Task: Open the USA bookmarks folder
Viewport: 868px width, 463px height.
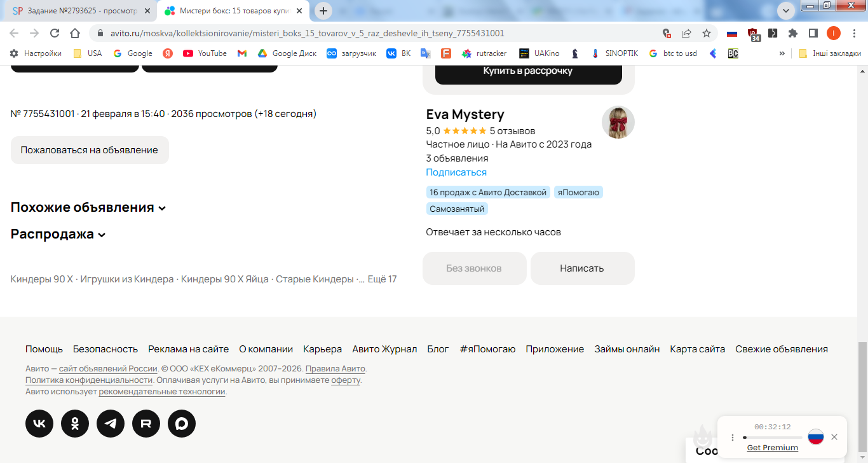Action: coord(88,53)
